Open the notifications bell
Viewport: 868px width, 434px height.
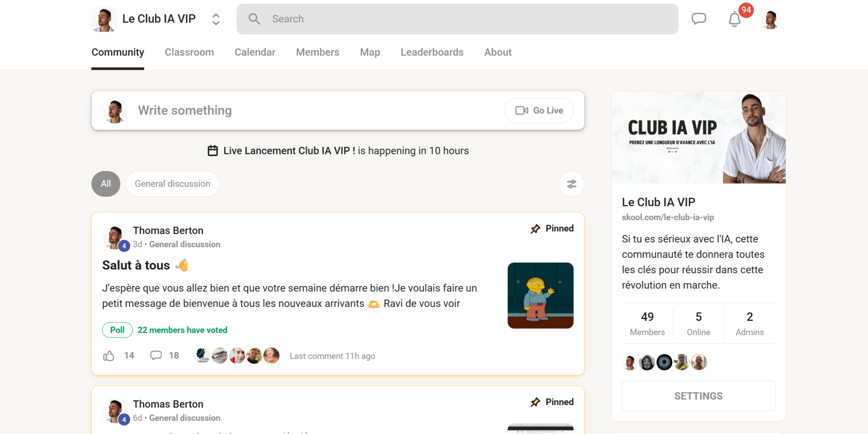pos(735,19)
